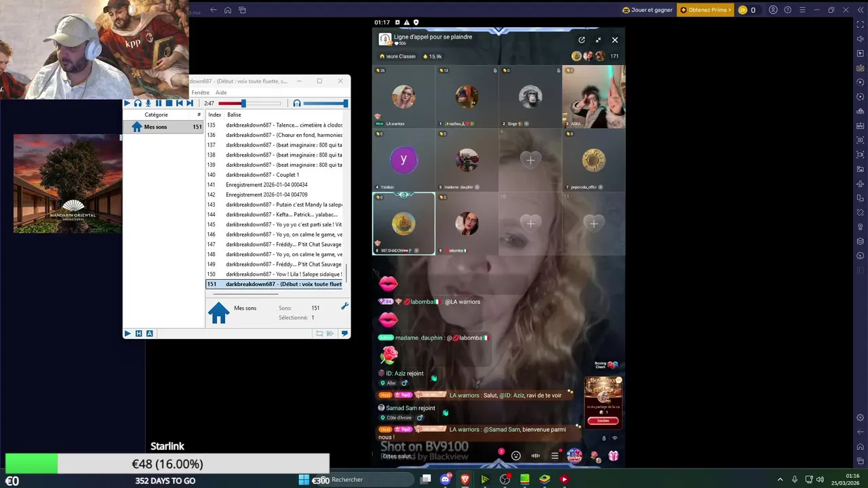The width and height of the screenshot is (868, 488).
Task: Pause the playing sound
Action: pyautogui.click(x=159, y=103)
